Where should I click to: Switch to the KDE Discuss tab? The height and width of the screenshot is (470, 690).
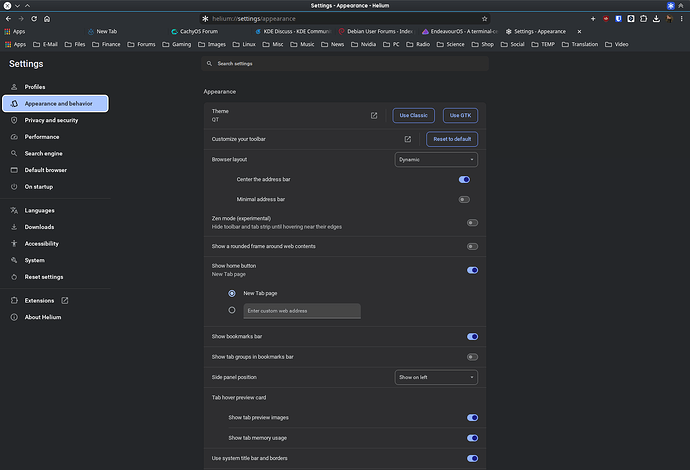click(292, 32)
